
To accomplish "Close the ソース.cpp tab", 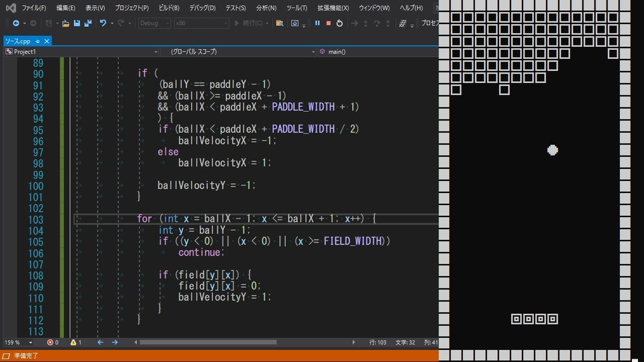I will (x=47, y=41).
